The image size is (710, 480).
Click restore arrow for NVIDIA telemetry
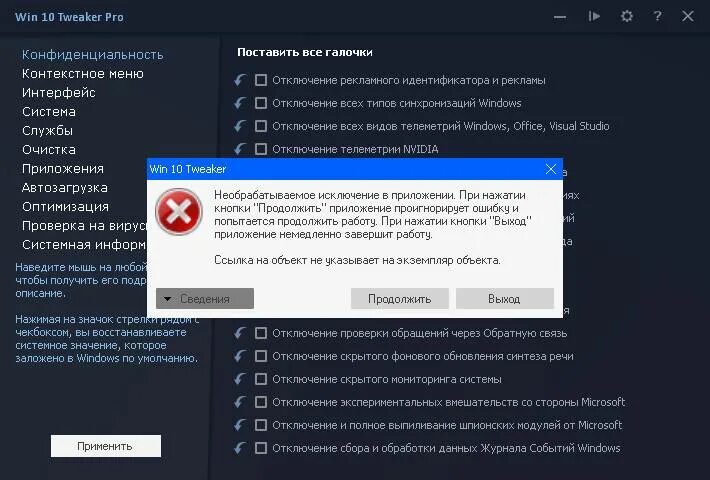click(x=240, y=149)
